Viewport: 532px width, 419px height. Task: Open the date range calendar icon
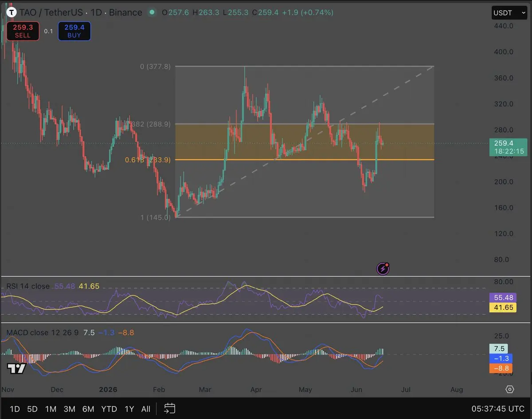point(170,408)
